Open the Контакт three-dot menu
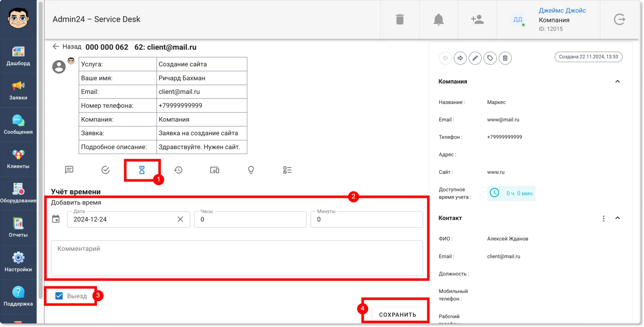This screenshot has height=327, width=644. (603, 219)
